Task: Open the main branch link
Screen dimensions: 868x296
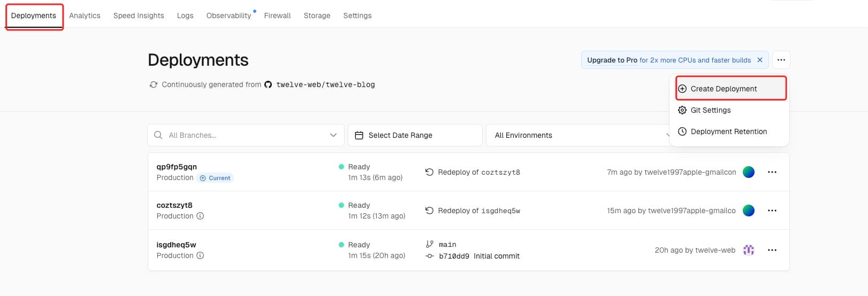Action: 447,245
